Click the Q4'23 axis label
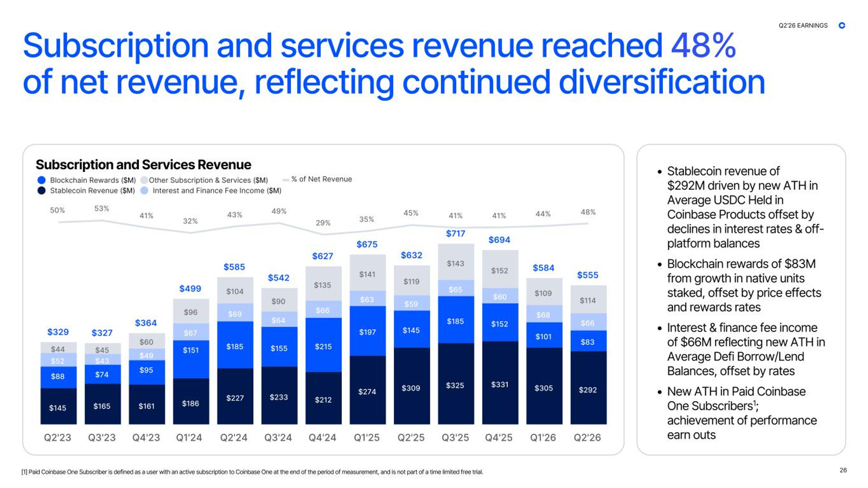The width and height of the screenshot is (868, 488). tap(146, 438)
